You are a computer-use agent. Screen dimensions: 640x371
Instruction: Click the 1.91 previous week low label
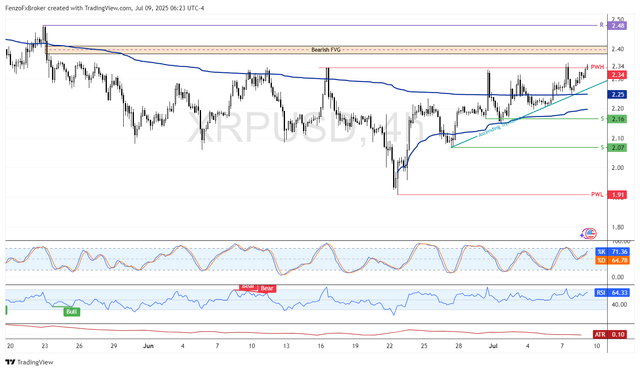click(617, 195)
